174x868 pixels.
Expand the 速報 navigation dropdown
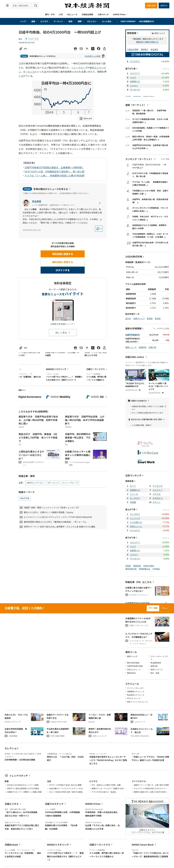point(34,21)
